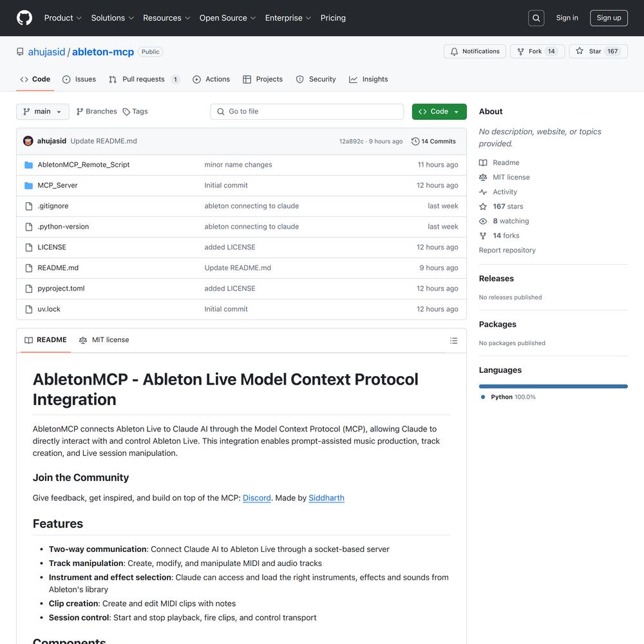
Task: Open the 'minor name changes' commit message
Action: tap(238, 165)
